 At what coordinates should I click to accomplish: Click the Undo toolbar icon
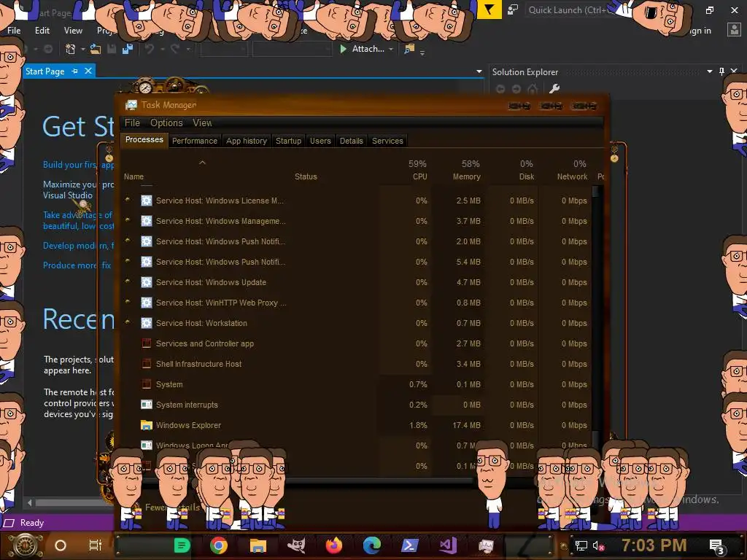(x=150, y=49)
